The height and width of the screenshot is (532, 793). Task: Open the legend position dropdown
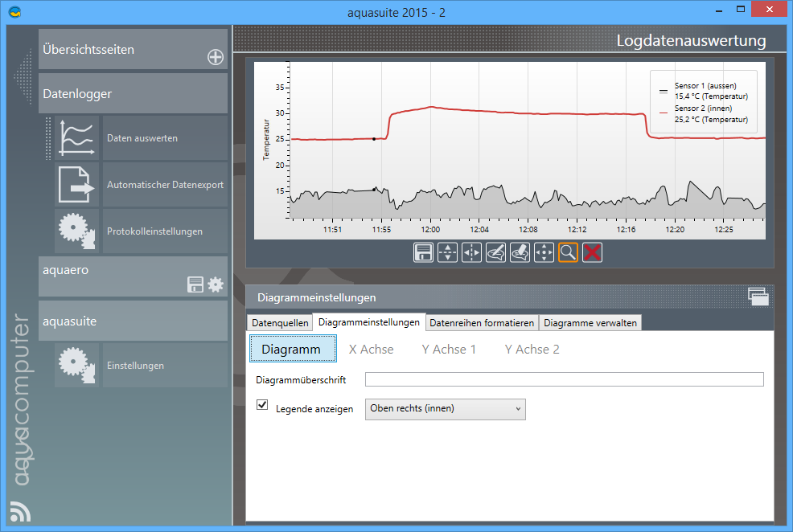[445, 409]
